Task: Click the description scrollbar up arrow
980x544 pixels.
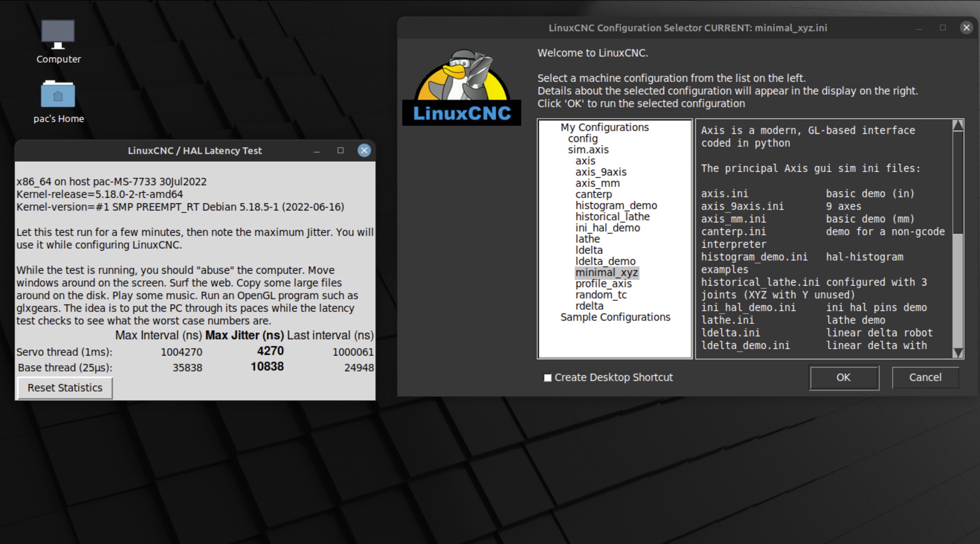Action: [958, 125]
